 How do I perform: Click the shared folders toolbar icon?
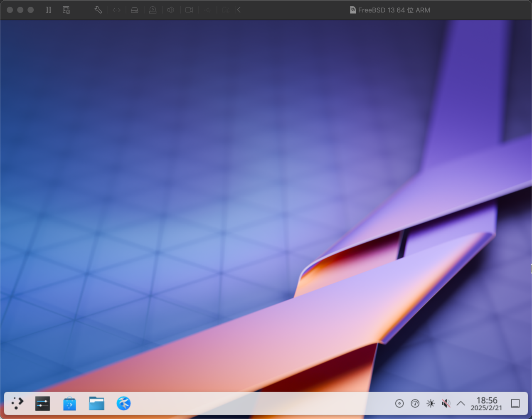(x=226, y=10)
